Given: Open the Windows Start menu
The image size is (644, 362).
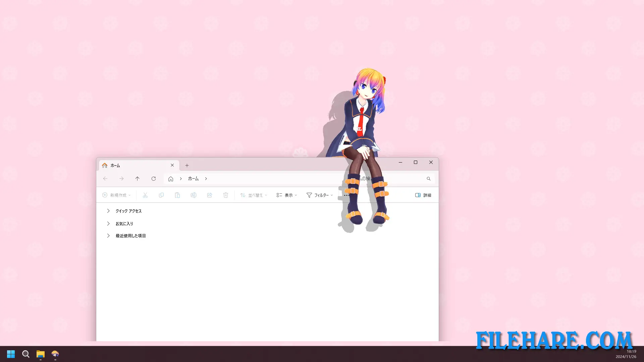Looking at the screenshot, I should [11, 354].
